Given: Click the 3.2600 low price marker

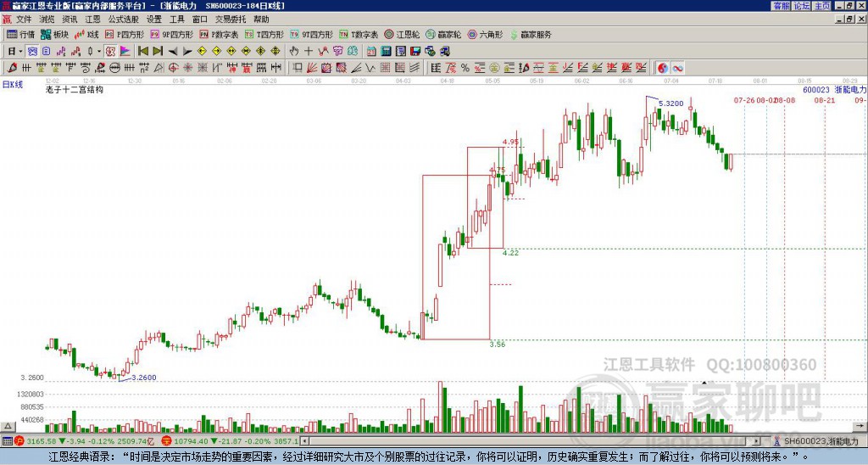Looking at the screenshot, I should click(x=144, y=378).
